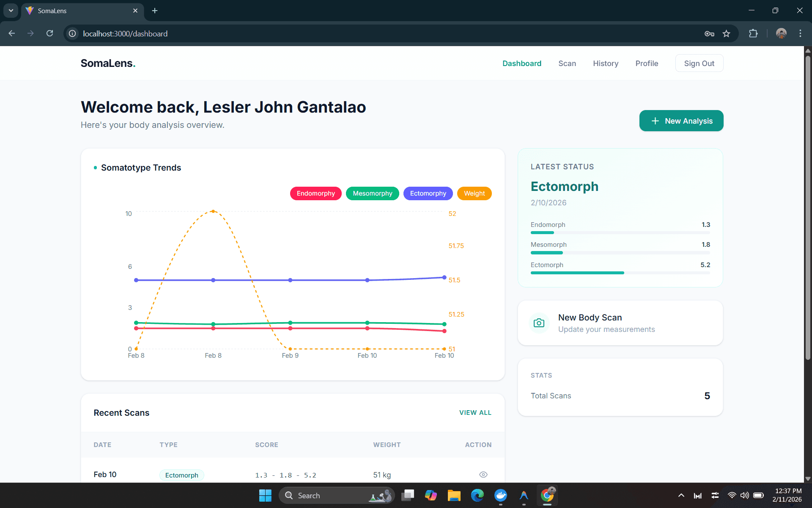Open Windows Start menu
Screen dimensions: 812x508
click(x=265, y=495)
